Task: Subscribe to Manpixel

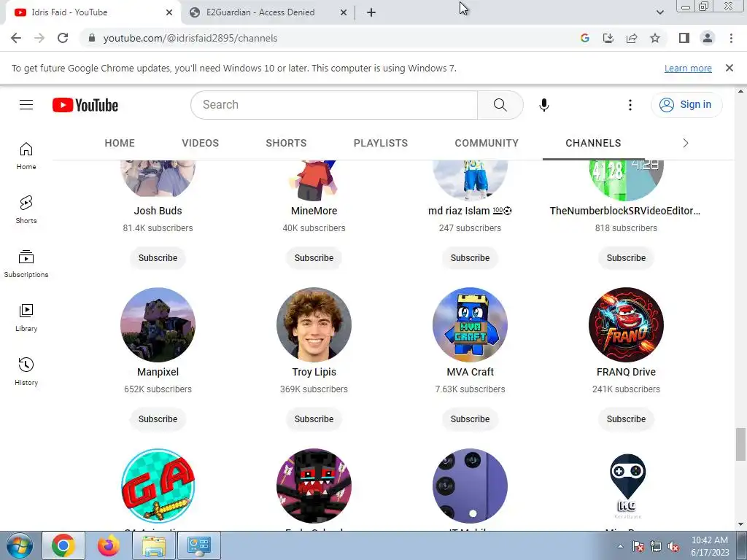Action: [x=158, y=419]
